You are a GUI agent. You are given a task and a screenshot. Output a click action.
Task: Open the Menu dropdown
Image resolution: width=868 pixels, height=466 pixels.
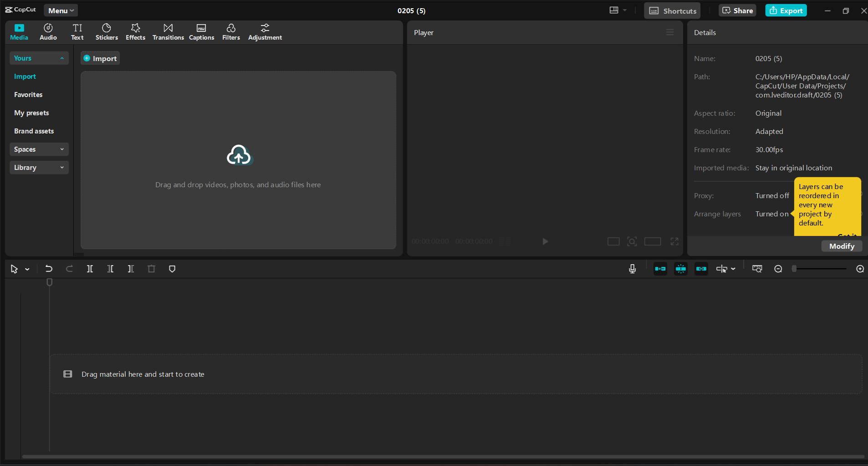[x=61, y=10]
